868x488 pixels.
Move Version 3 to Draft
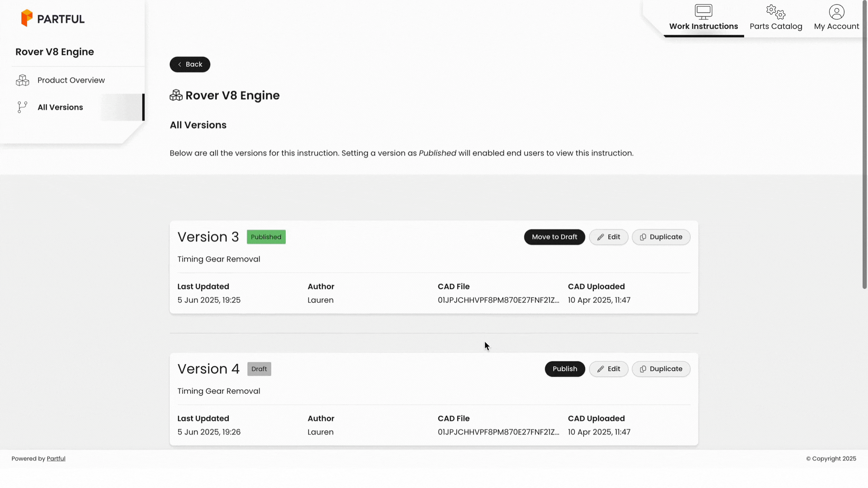[554, 237]
